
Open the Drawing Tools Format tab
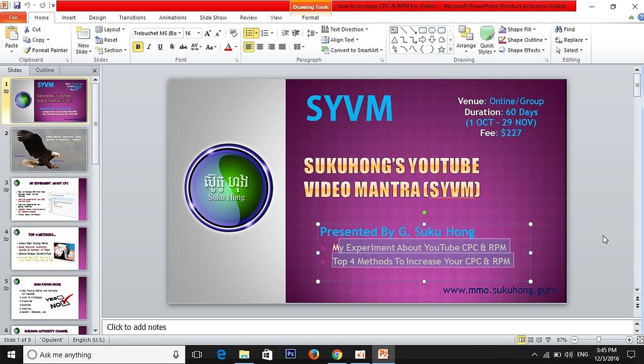coord(310,17)
